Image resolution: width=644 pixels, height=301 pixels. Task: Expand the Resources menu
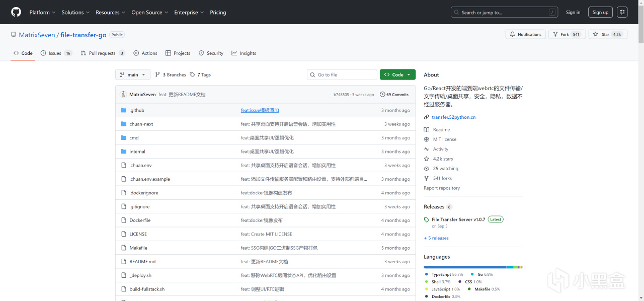[x=110, y=12]
